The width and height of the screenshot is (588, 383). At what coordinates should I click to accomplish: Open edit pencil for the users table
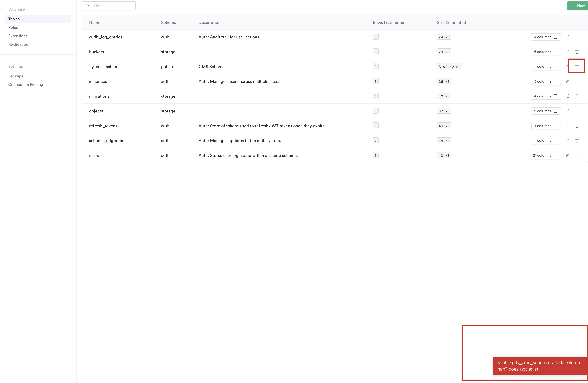point(567,155)
